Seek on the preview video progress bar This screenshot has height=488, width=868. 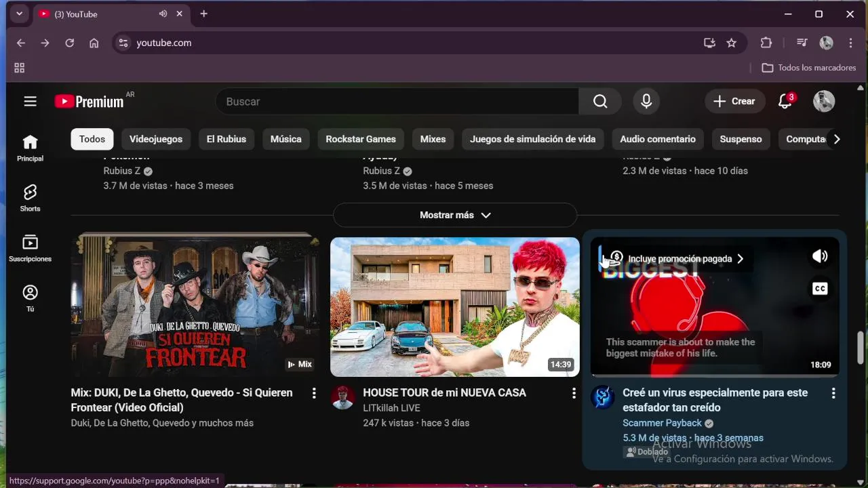pyautogui.click(x=715, y=375)
